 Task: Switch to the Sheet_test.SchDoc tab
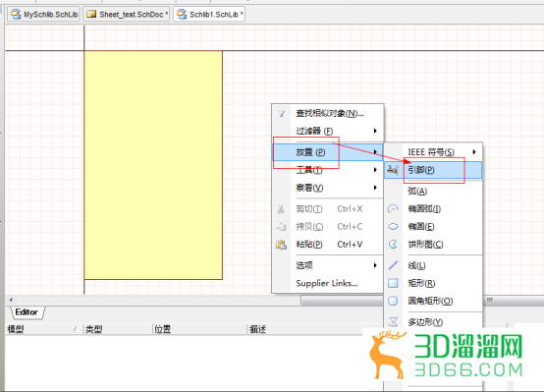point(127,14)
